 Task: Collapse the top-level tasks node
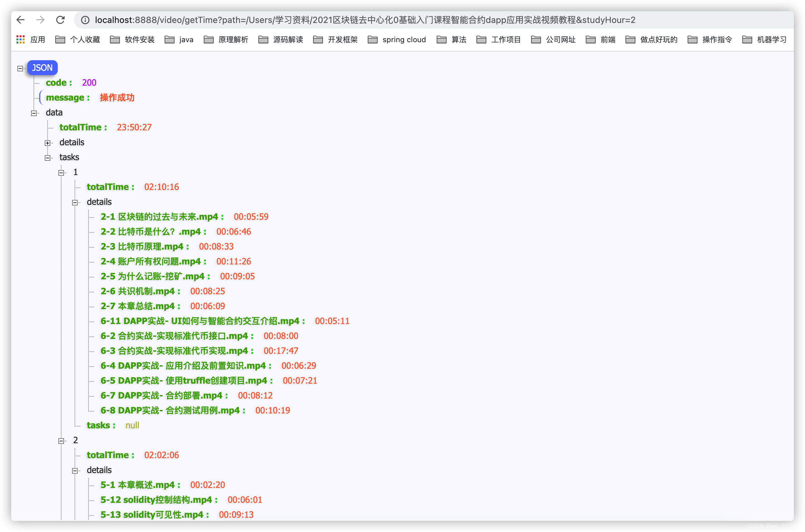click(x=48, y=158)
